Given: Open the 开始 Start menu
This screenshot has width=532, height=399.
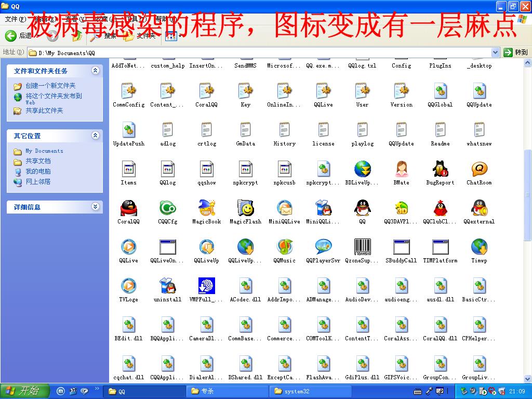Looking at the screenshot, I should click(x=24, y=391).
